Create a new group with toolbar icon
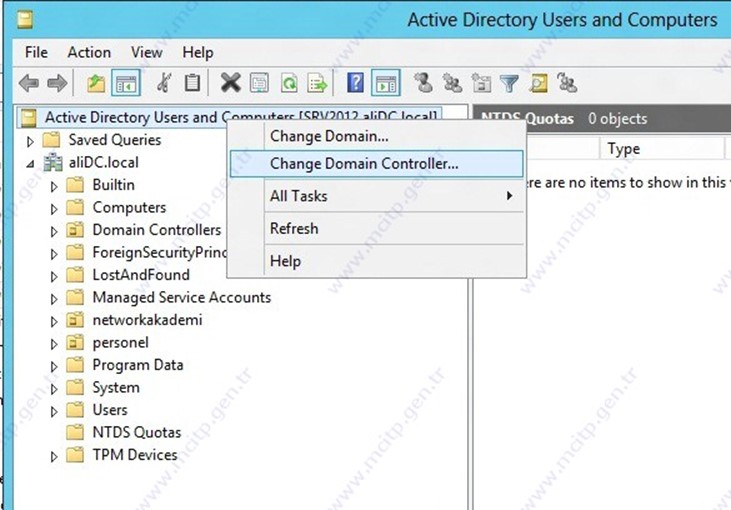Viewport: 731px width, 510px height. (x=452, y=83)
